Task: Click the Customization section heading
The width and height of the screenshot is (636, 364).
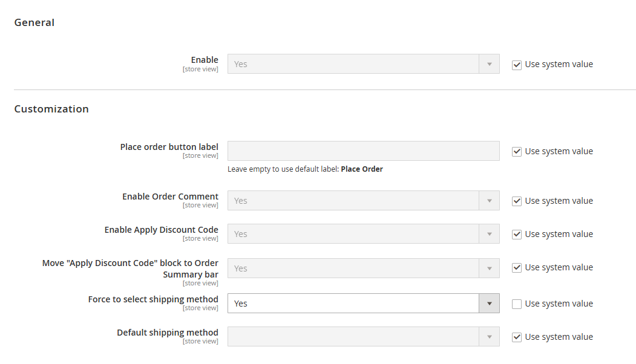Action: tap(51, 109)
